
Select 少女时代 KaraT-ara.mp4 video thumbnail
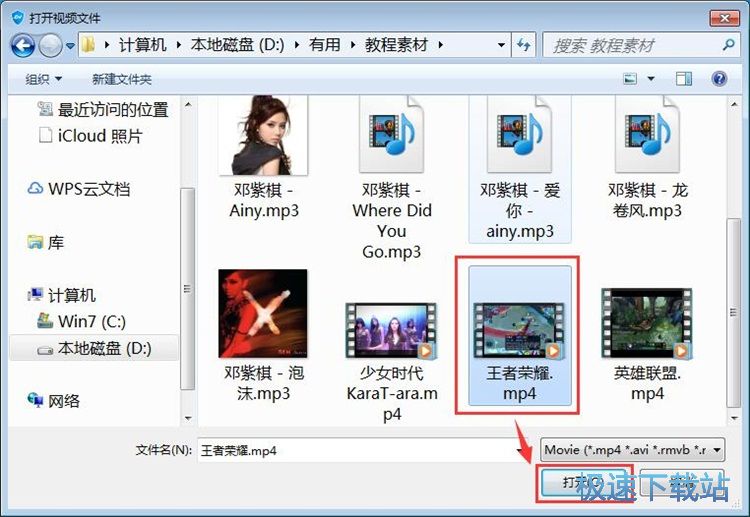pos(391,330)
